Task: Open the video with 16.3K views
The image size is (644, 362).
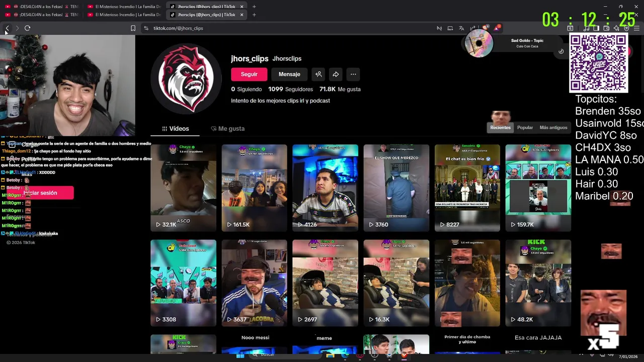Action: [396, 283]
